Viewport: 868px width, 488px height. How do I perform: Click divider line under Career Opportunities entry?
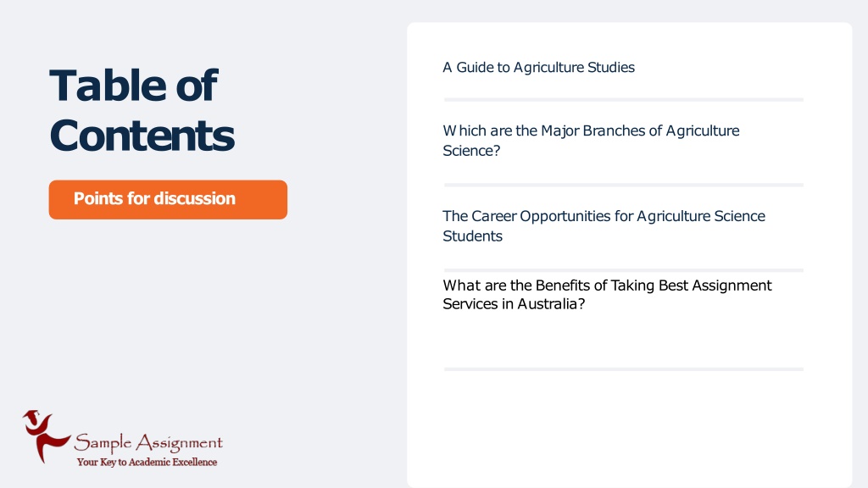623,270
